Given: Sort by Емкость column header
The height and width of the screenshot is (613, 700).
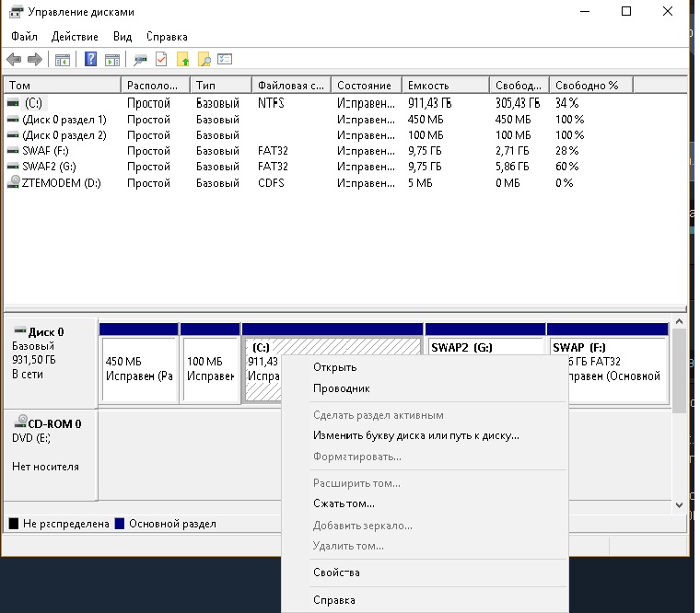Looking at the screenshot, I should tap(446, 86).
